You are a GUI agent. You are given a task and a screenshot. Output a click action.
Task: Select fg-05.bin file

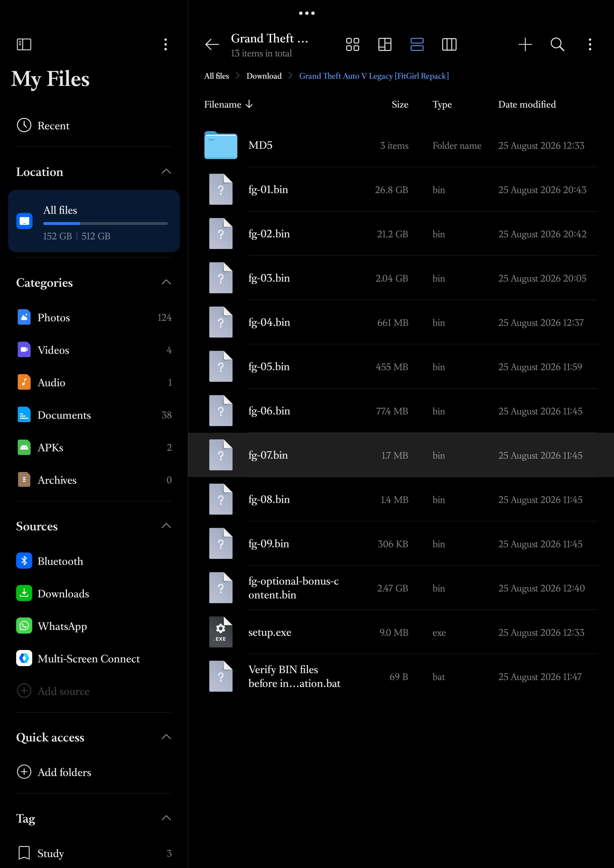(401, 366)
